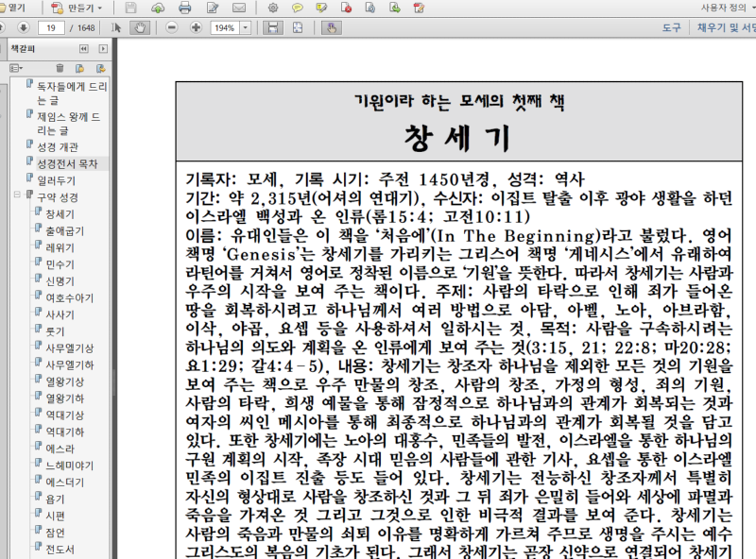Click the page with green arrow icon
The height and width of the screenshot is (559, 756).
click(395, 8)
